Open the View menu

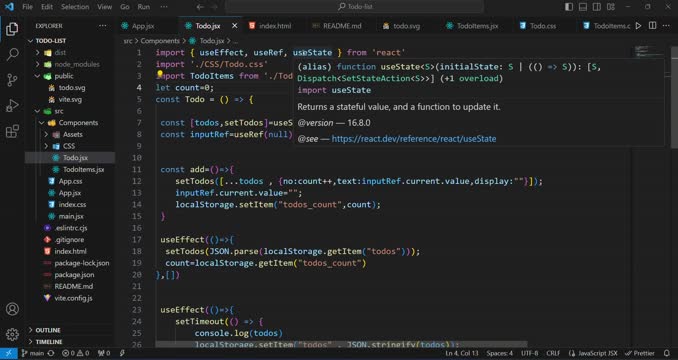105,7
